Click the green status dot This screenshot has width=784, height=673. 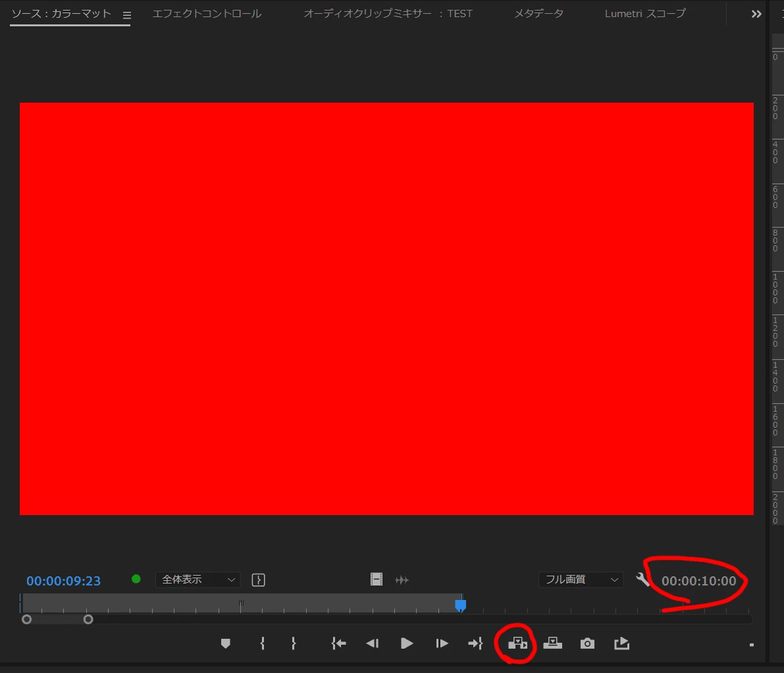[136, 579]
